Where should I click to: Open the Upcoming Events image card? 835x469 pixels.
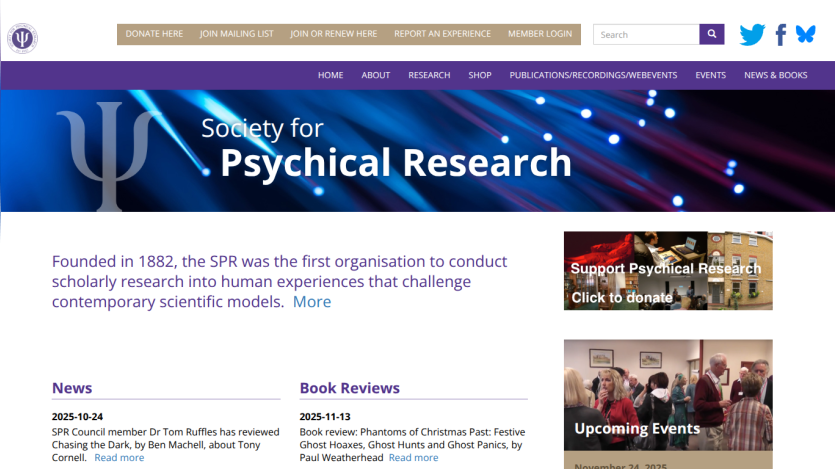click(x=668, y=395)
